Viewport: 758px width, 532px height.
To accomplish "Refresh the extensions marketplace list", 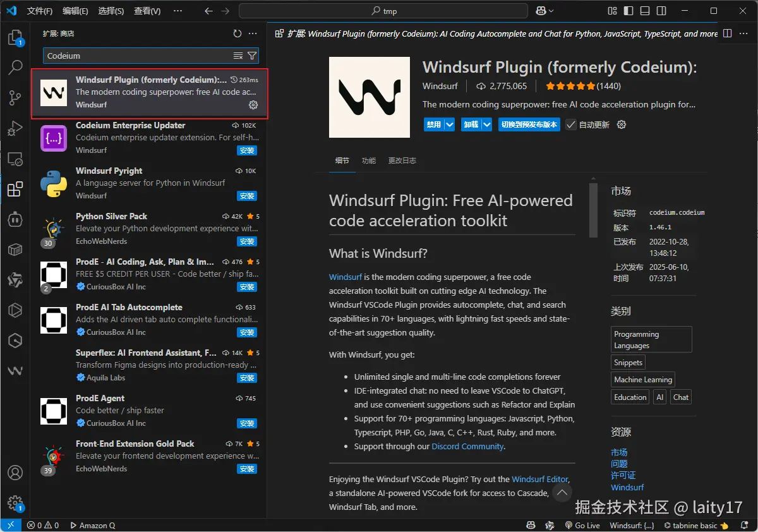I will click(238, 33).
